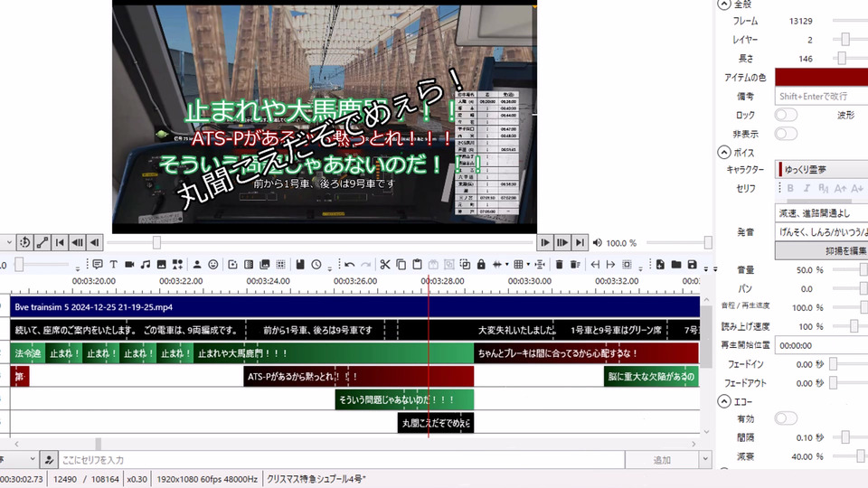Viewport: 868px width, 488px height.
Task: Increase font size with A↑ button
Action: [840, 188]
